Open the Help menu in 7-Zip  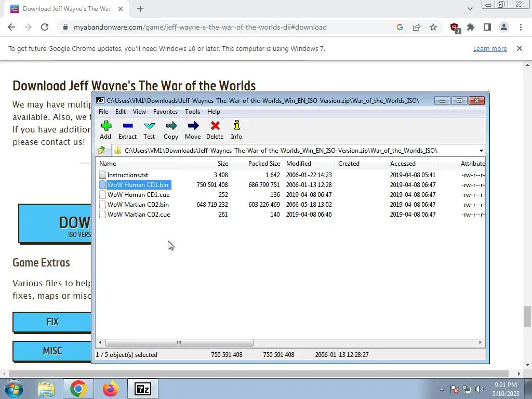(x=214, y=112)
